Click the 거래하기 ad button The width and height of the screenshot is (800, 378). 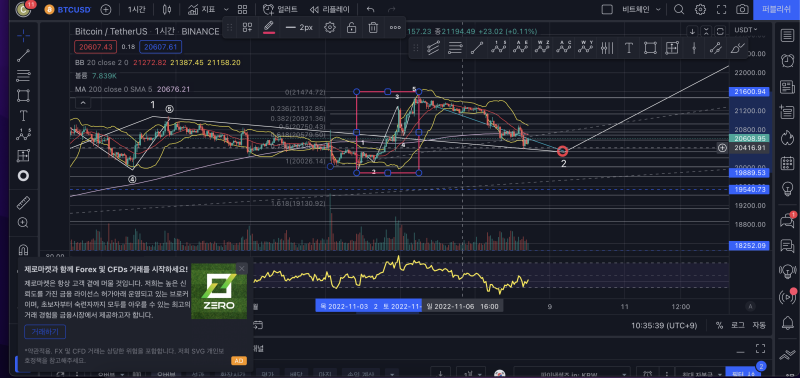point(45,332)
